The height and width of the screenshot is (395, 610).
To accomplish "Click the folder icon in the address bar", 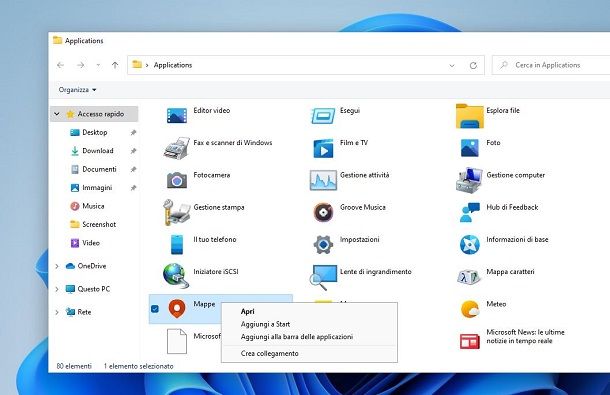I will (137, 65).
